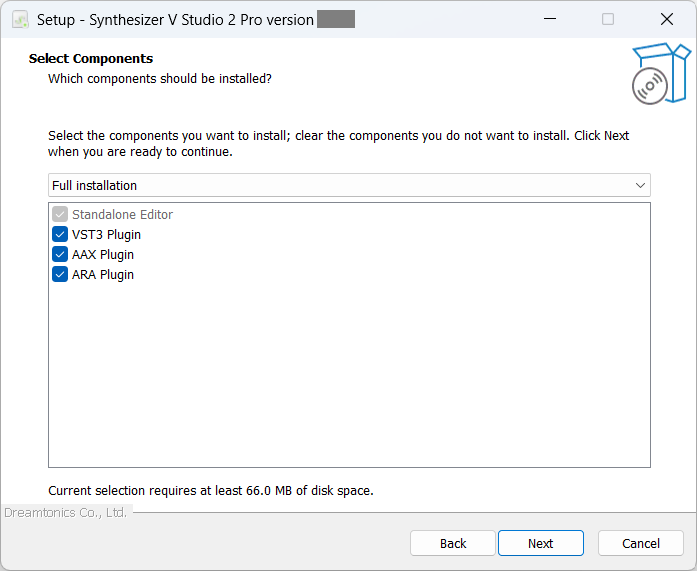Viewport: 697px width, 571px height.
Task: Click the Back button
Action: (453, 543)
